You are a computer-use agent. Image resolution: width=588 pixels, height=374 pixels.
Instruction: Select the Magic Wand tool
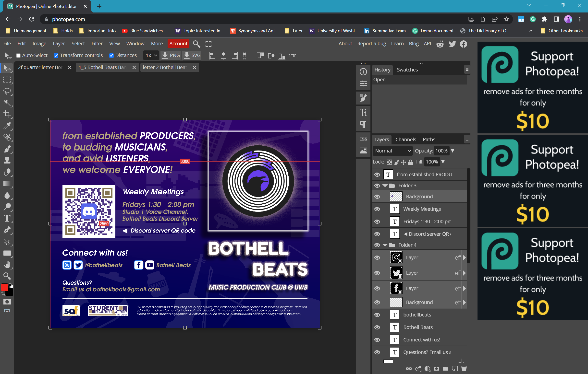coord(7,103)
